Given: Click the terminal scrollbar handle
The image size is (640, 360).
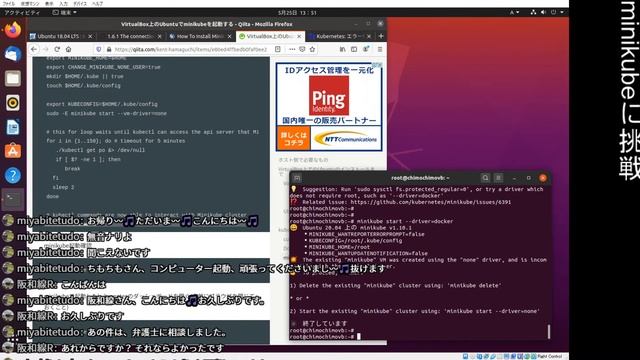Looking at the screenshot, I should [x=549, y=331].
